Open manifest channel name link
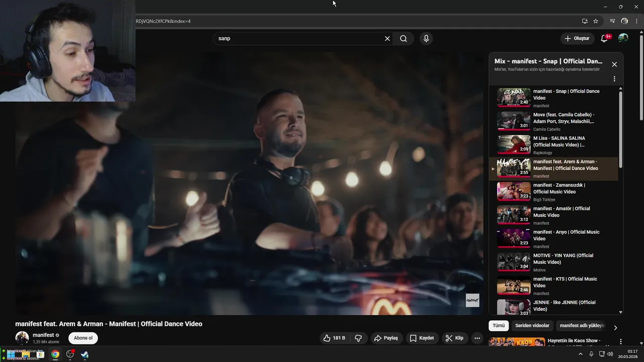 coord(43,335)
